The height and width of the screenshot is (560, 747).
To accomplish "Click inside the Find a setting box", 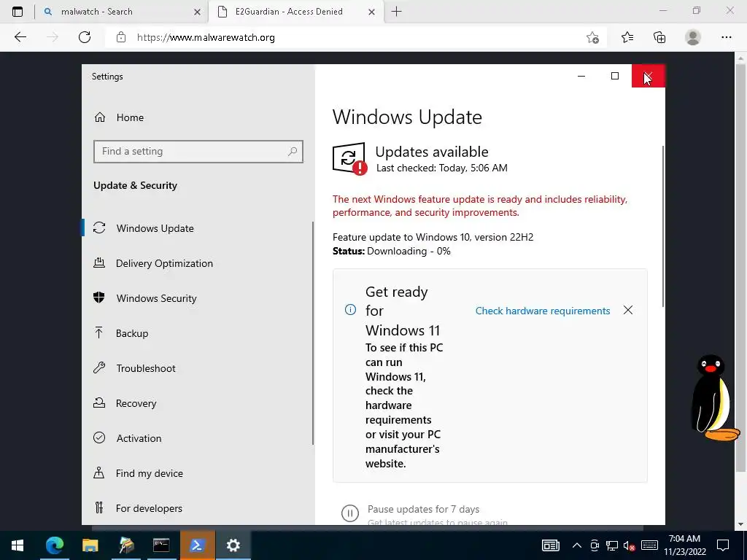I will 198,152.
